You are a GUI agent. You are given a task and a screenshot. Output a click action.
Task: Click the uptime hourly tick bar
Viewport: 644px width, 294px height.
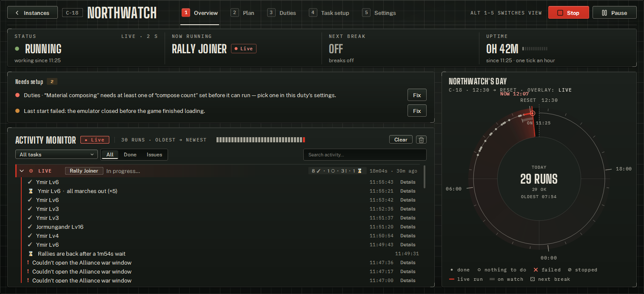tap(535, 49)
